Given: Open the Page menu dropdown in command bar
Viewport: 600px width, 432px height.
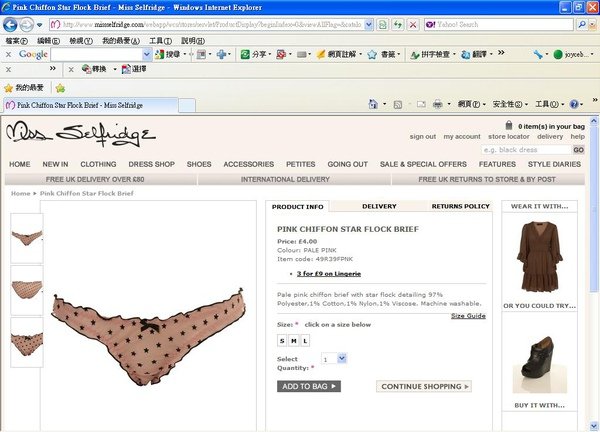Looking at the screenshot, I should point(472,104).
